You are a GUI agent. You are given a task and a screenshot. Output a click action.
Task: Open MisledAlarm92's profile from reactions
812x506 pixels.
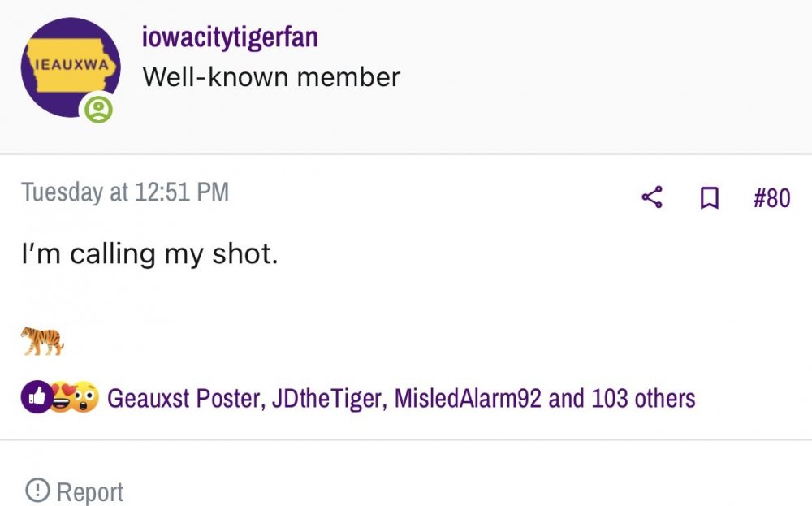(x=467, y=399)
